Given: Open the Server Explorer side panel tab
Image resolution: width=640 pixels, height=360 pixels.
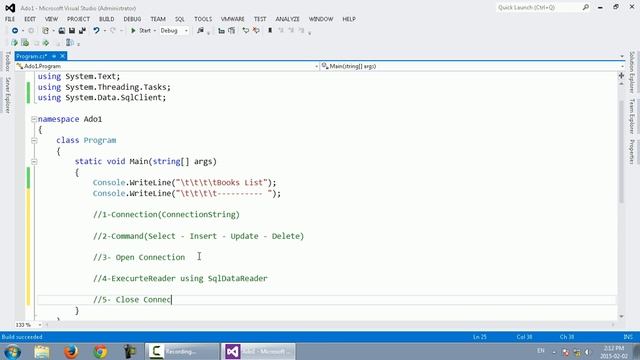Looking at the screenshot, I should coord(7,95).
